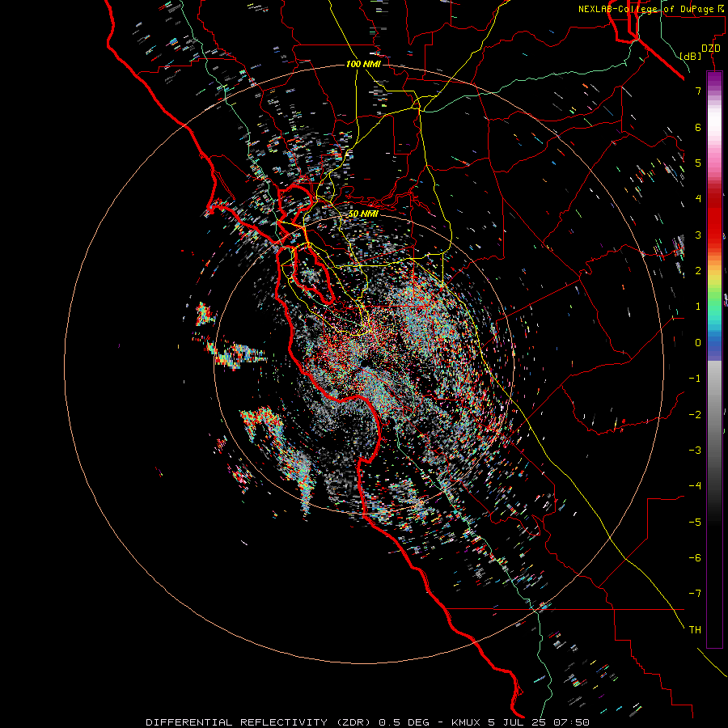Click the -4 value on the color scale
The height and width of the screenshot is (728, 728).
pyautogui.click(x=695, y=485)
